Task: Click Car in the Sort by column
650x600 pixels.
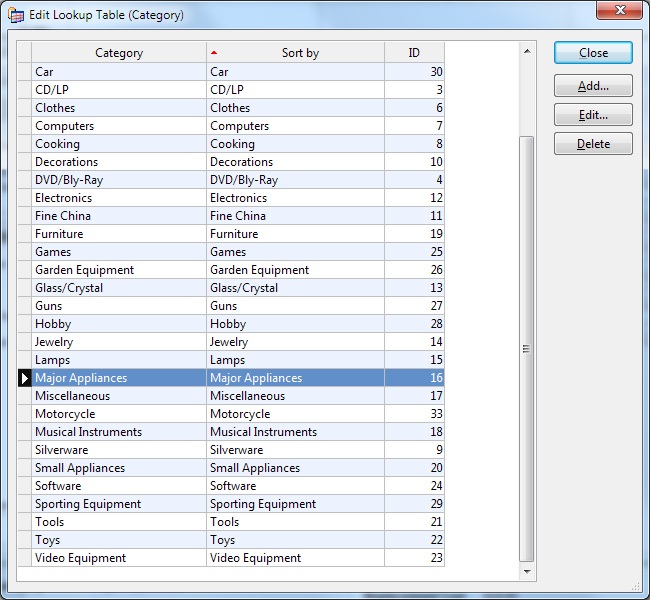Action: (x=295, y=72)
